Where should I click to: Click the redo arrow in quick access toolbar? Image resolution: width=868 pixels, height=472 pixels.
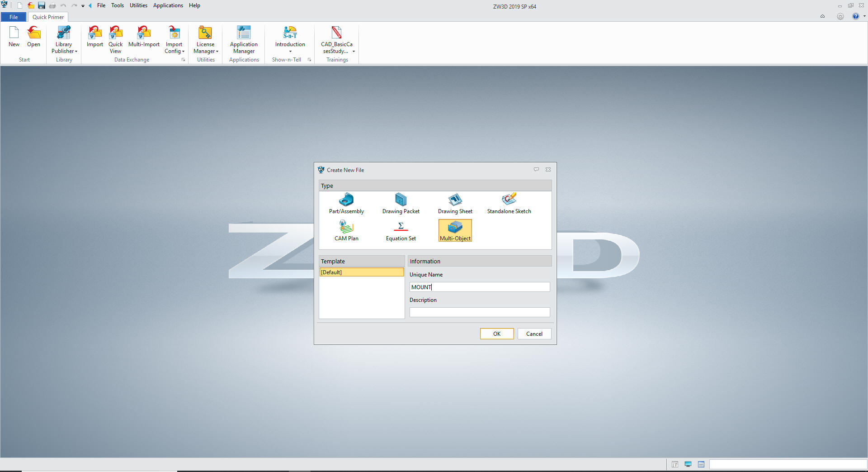pyautogui.click(x=74, y=5)
